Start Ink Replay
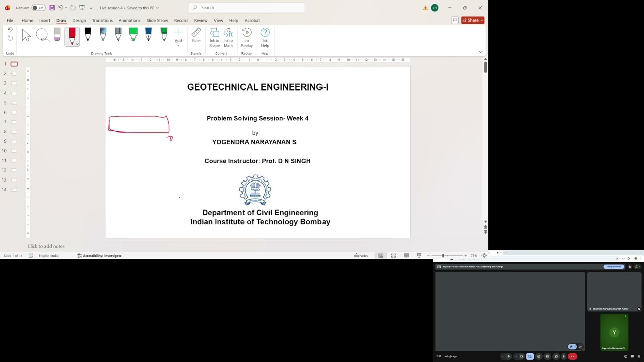644x362 pixels. pos(247,38)
